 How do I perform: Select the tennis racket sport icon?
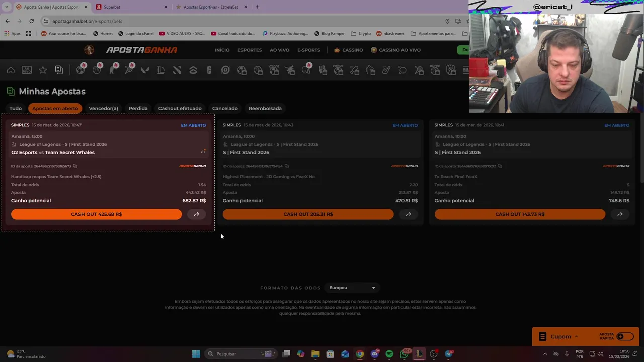pos(129,70)
